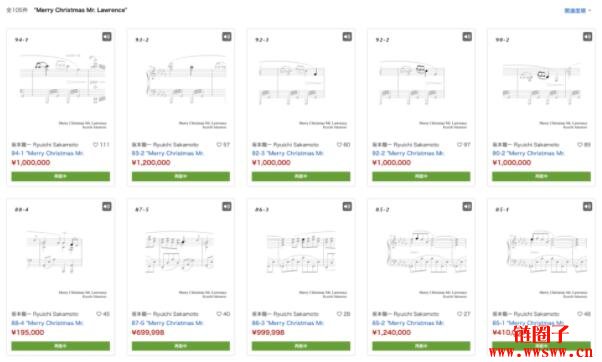Open the 90-2 "Merry Christmas Mr." title link
Screen dimensions: 602x362
528,153
